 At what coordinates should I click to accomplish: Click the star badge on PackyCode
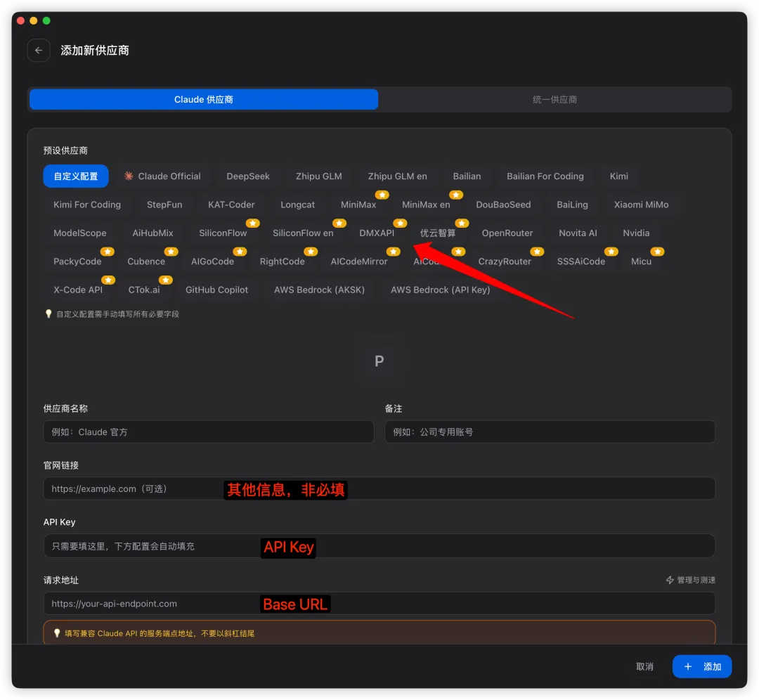coord(108,252)
